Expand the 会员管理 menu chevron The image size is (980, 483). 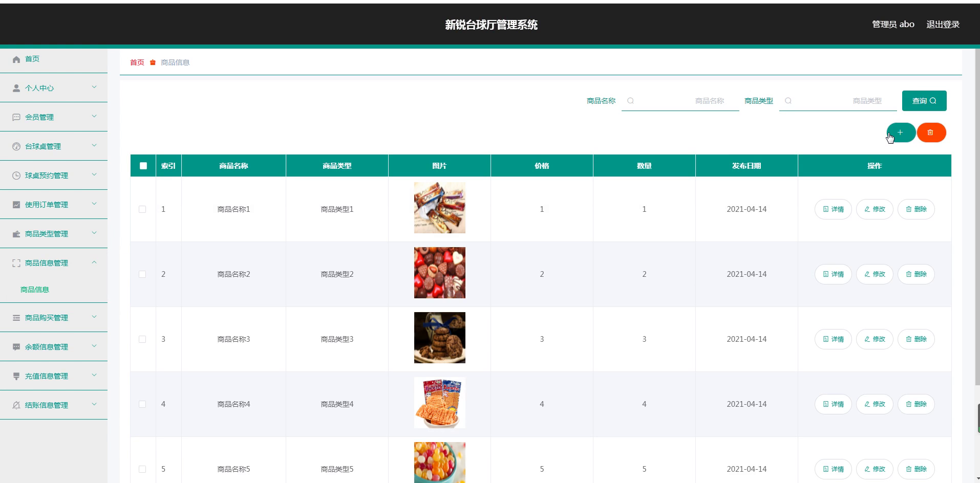(94, 117)
